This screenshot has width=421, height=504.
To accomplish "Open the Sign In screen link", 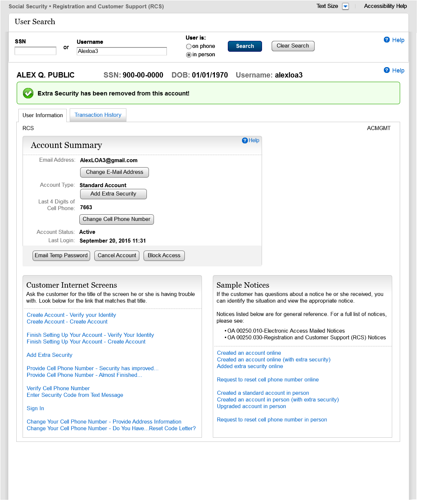I will click(x=35, y=409).
